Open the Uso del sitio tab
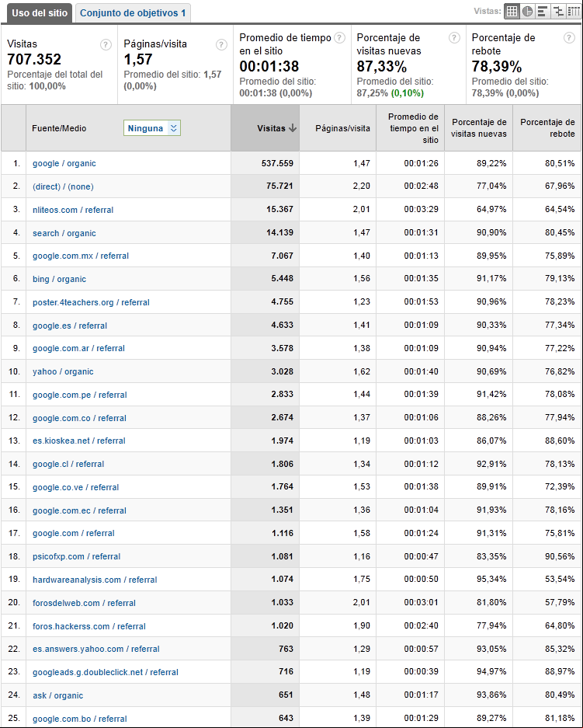 click(x=40, y=13)
